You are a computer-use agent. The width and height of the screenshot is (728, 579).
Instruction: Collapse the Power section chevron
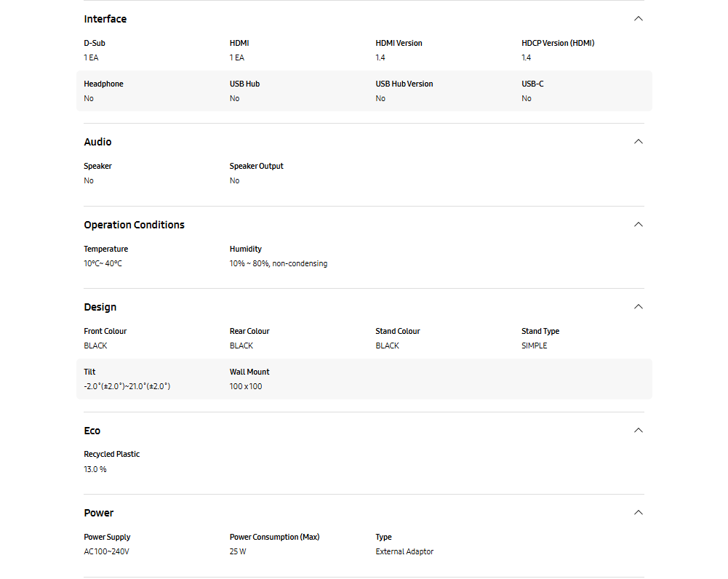(x=638, y=513)
